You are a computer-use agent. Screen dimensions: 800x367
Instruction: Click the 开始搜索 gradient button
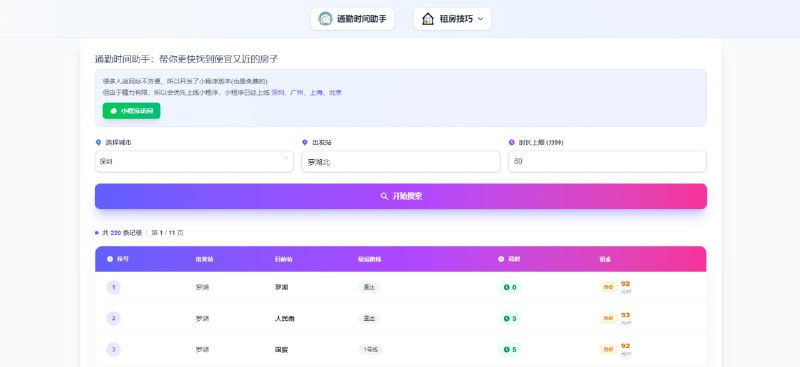coord(401,197)
